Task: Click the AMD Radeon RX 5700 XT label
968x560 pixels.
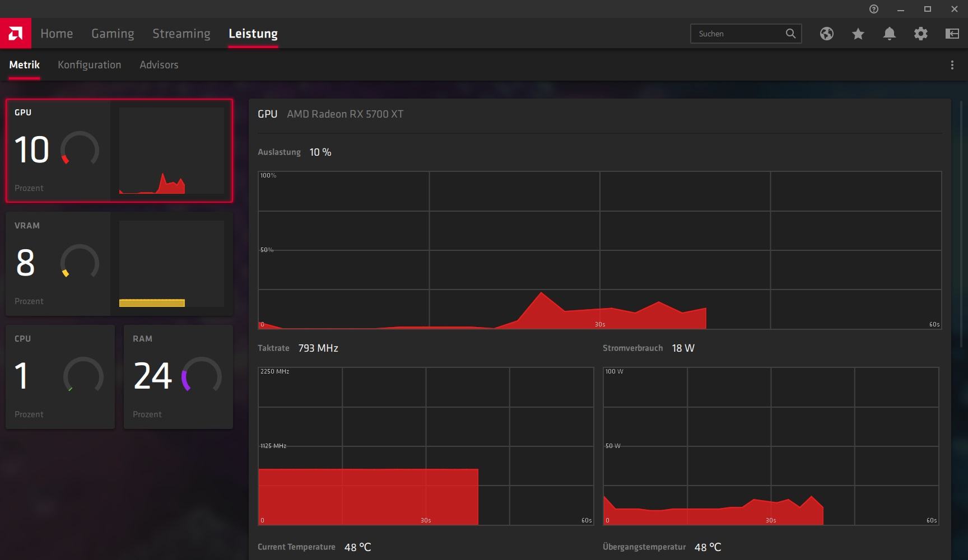Action: [x=345, y=114]
